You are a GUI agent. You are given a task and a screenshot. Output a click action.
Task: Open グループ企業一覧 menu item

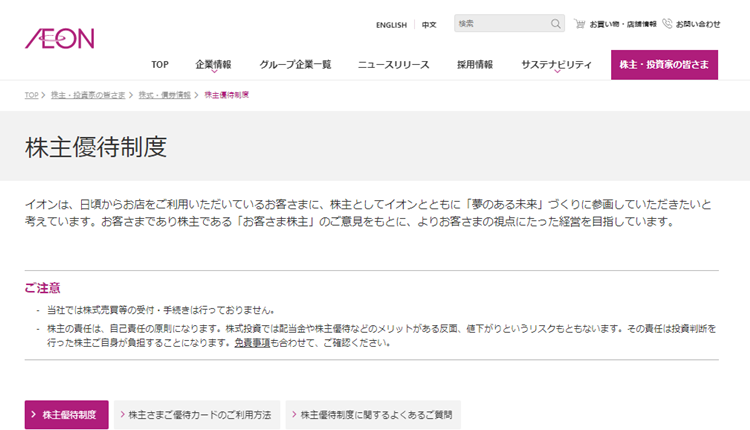pyautogui.click(x=295, y=65)
